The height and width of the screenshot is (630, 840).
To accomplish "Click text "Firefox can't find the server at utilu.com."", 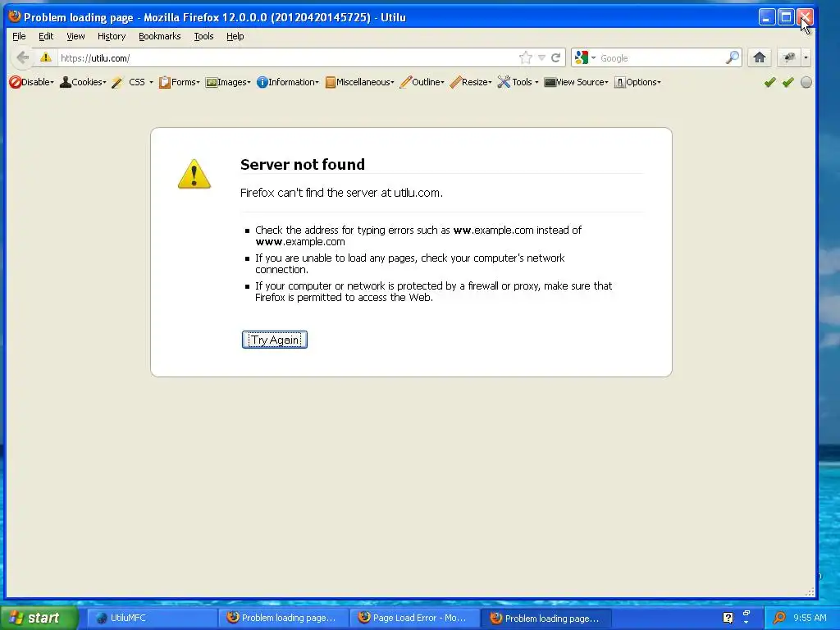I will (x=341, y=193).
